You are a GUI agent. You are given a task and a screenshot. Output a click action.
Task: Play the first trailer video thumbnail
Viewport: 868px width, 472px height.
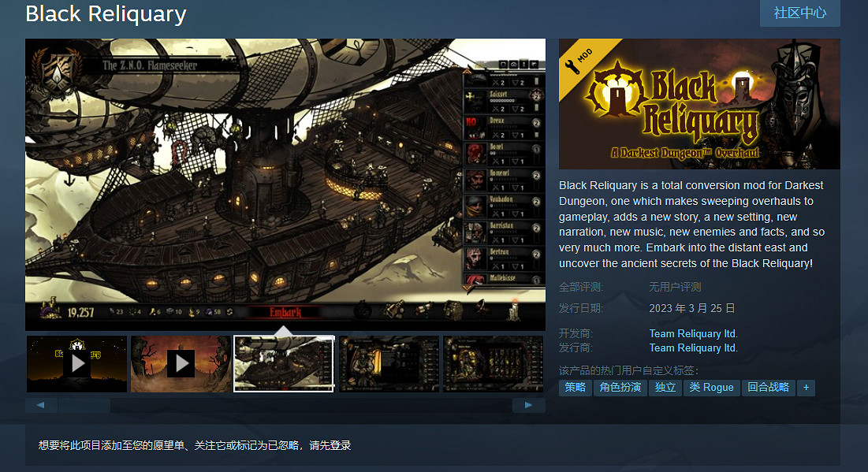pyautogui.click(x=76, y=363)
